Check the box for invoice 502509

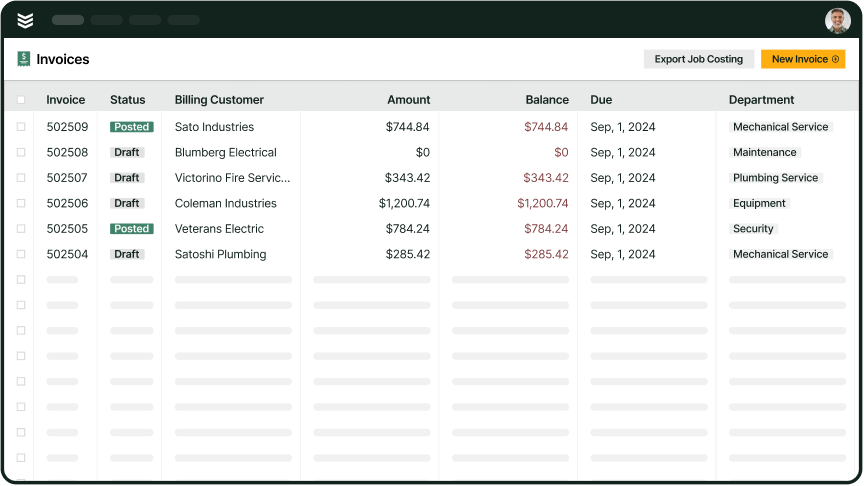21,127
